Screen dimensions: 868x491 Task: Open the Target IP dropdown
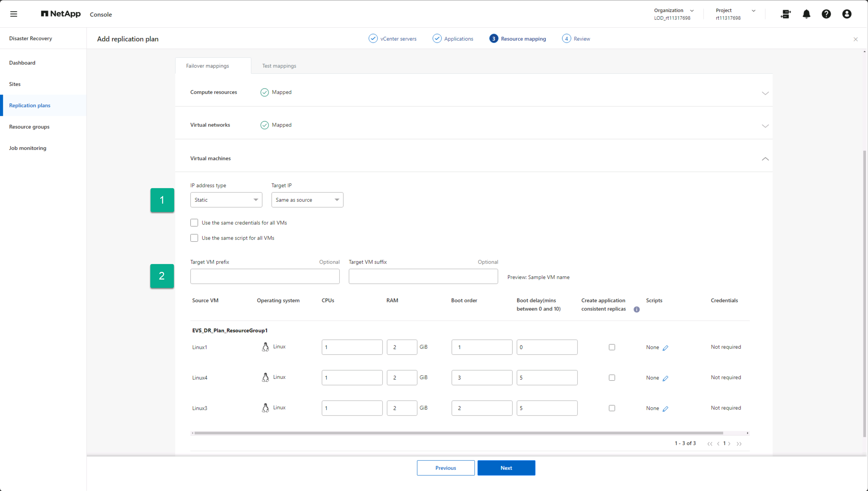[x=307, y=200]
